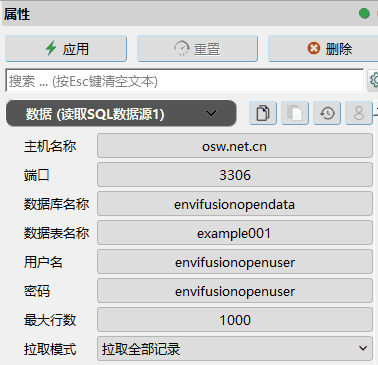Click the paste properties icon
The width and height of the screenshot is (378, 365).
tap(295, 113)
